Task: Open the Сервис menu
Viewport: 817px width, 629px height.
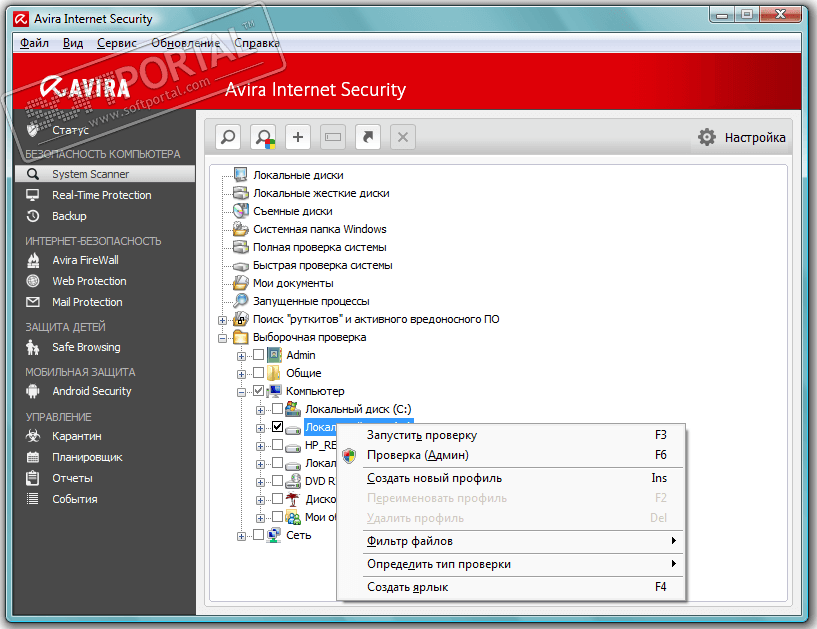Action: tap(117, 43)
